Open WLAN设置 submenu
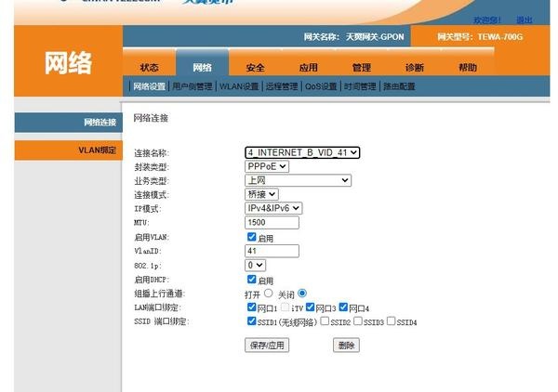Viewport: 558px width, 392px height. pyautogui.click(x=239, y=86)
